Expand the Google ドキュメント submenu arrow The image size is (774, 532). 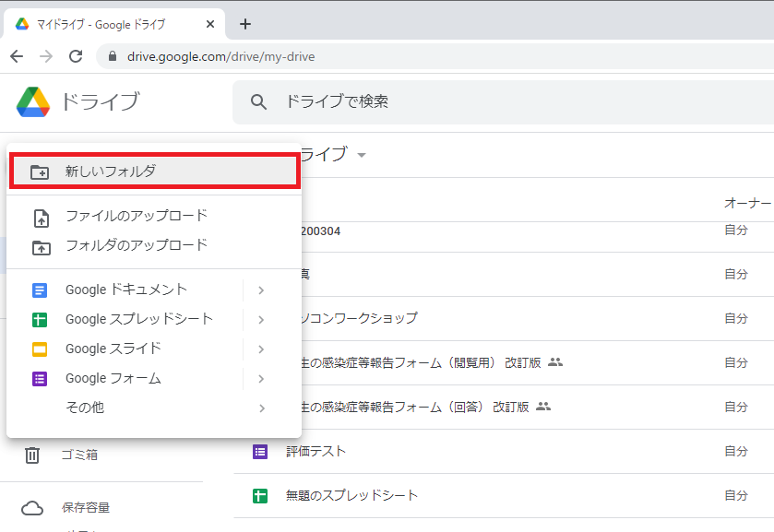pos(261,290)
